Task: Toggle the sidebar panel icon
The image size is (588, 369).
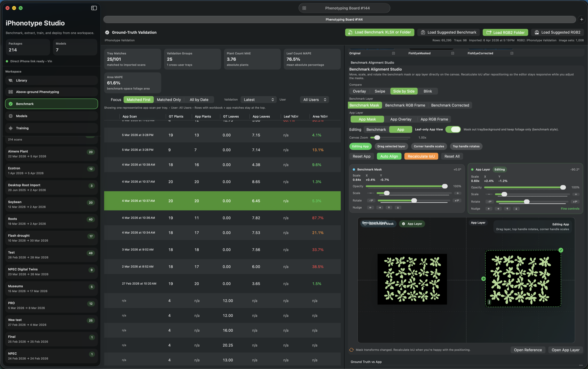Action: [94, 8]
